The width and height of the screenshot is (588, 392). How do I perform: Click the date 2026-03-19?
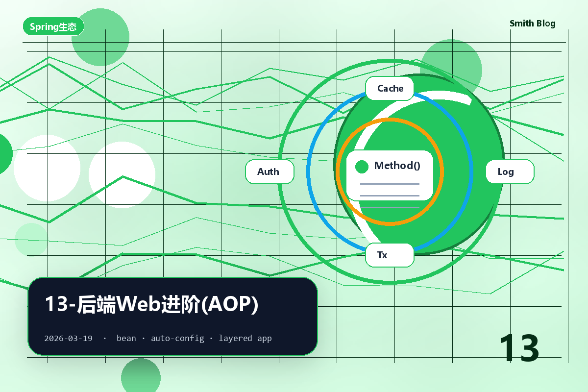pos(68,338)
